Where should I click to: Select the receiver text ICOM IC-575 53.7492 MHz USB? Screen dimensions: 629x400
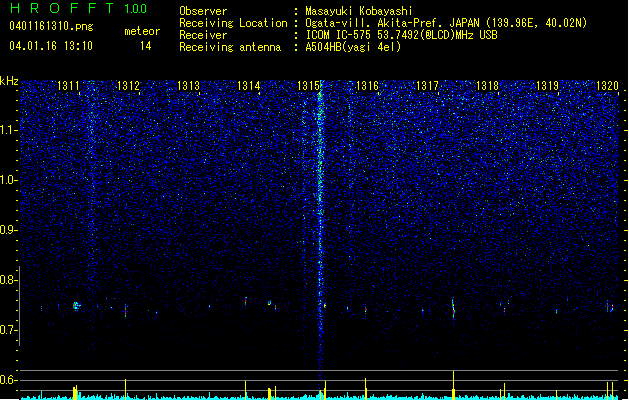[402, 35]
